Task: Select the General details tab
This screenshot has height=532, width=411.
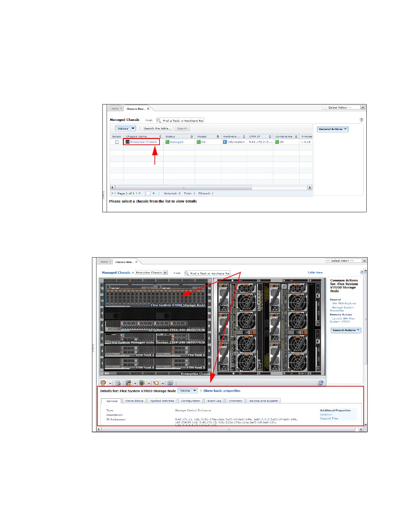Action: (112, 401)
